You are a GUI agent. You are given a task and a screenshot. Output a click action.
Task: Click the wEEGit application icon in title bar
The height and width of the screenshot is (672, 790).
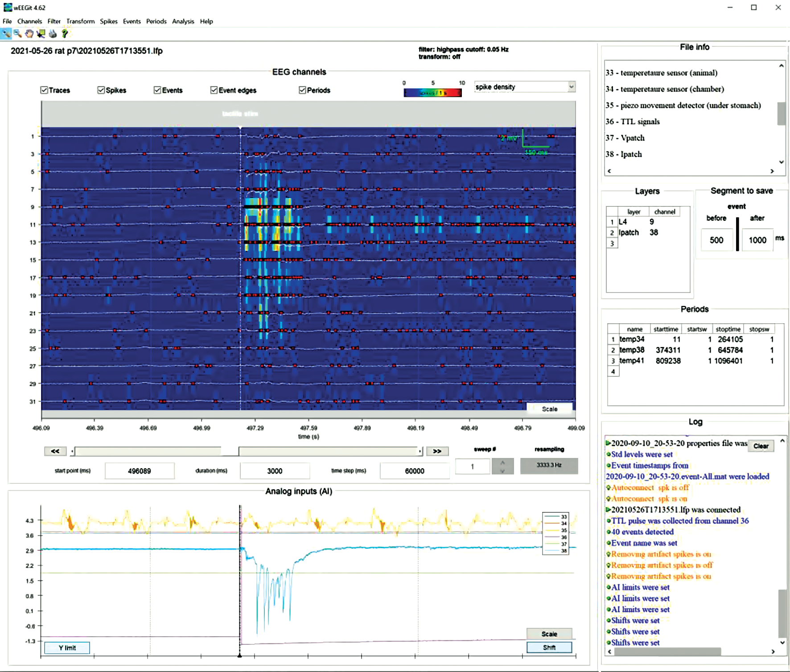tap(7, 7)
